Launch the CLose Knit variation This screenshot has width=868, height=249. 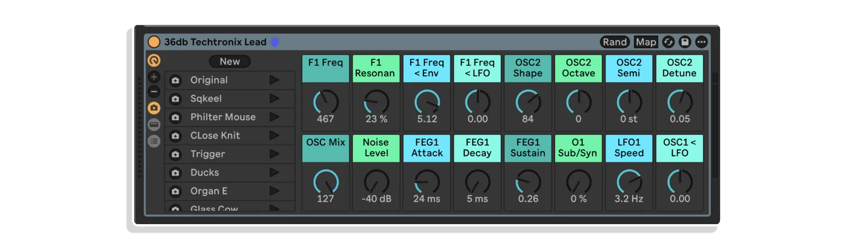click(274, 136)
